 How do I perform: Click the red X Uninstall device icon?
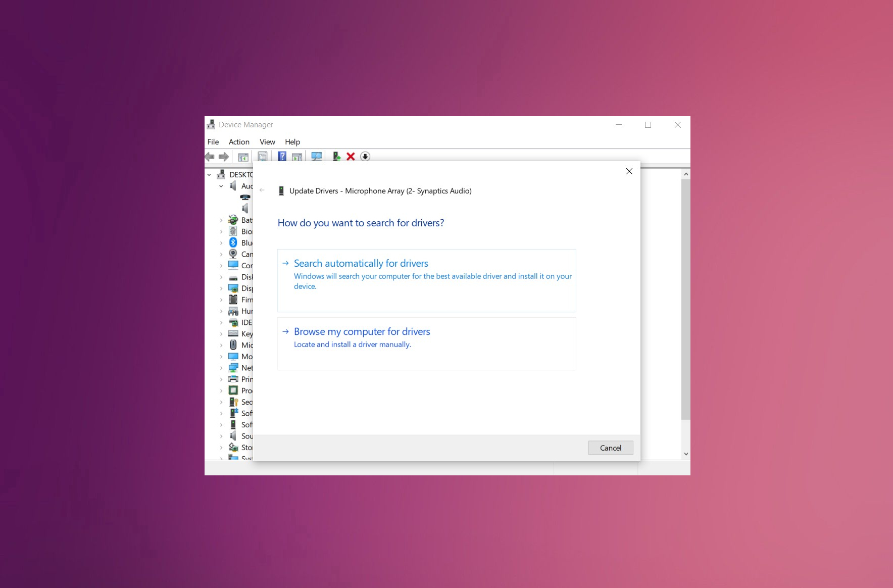(351, 157)
